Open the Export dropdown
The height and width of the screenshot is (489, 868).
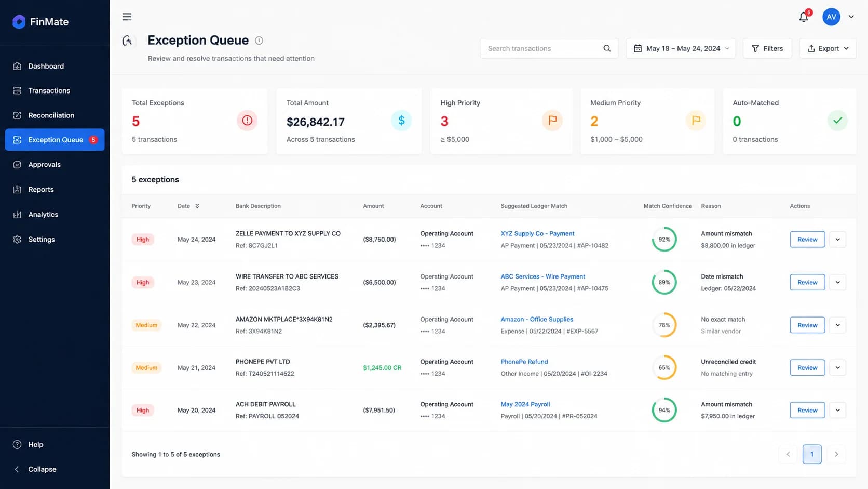(x=828, y=48)
